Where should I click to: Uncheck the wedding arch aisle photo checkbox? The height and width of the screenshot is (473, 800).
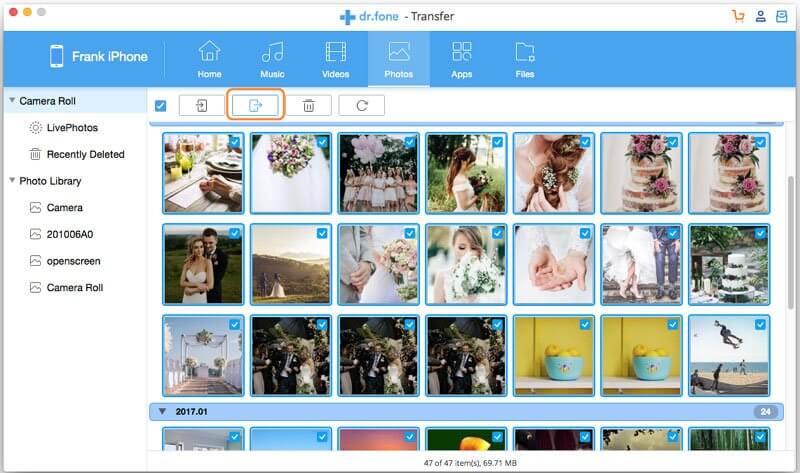tap(235, 325)
